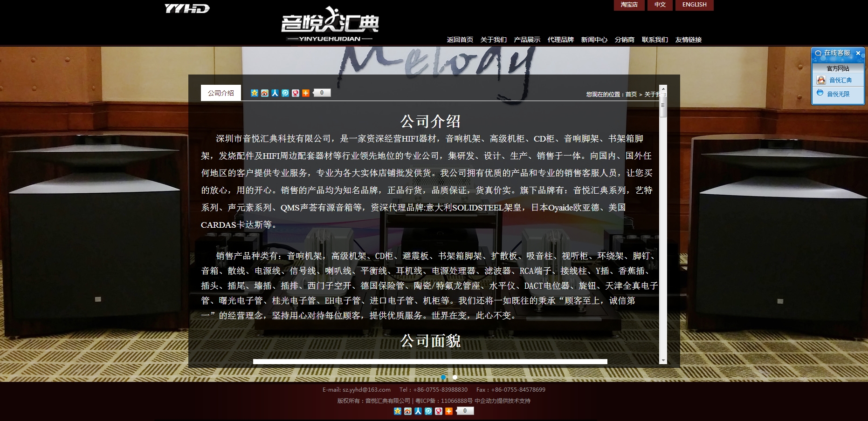The image size is (868, 421).
Task: Click the red sixth-sense share icon at top
Action: (x=296, y=93)
